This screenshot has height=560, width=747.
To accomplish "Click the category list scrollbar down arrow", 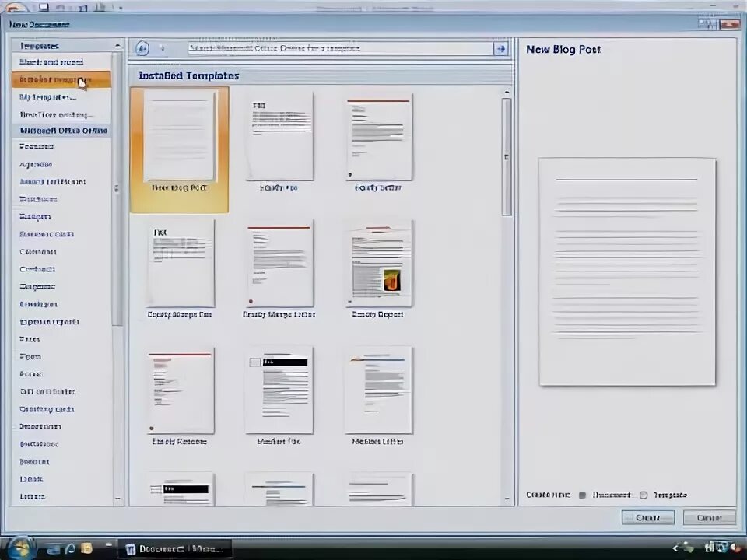I will coord(117,499).
